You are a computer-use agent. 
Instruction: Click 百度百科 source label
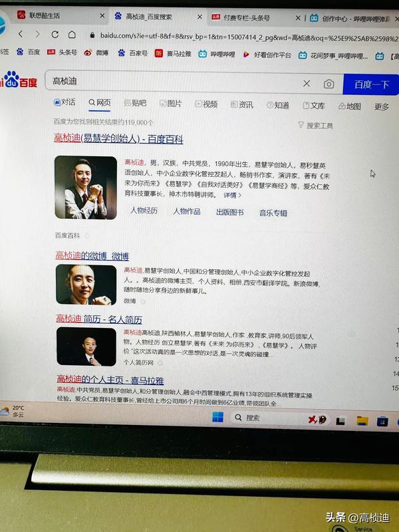(x=67, y=235)
